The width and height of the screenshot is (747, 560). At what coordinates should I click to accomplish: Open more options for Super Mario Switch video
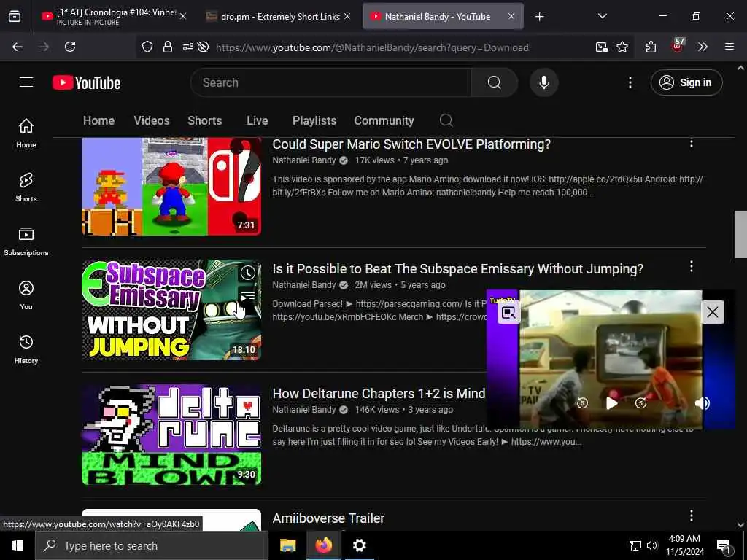tap(692, 143)
